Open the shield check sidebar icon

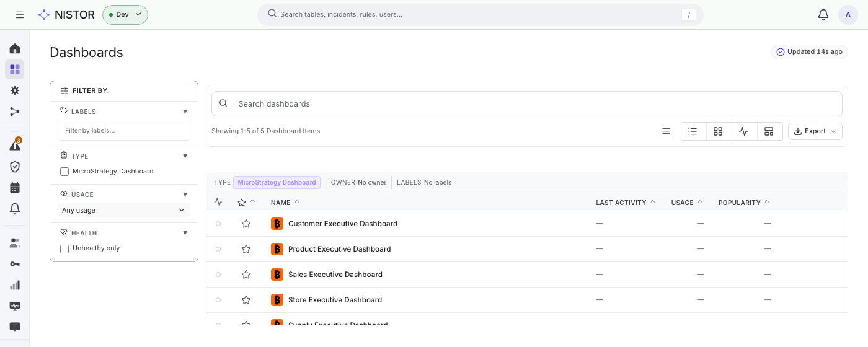15,167
